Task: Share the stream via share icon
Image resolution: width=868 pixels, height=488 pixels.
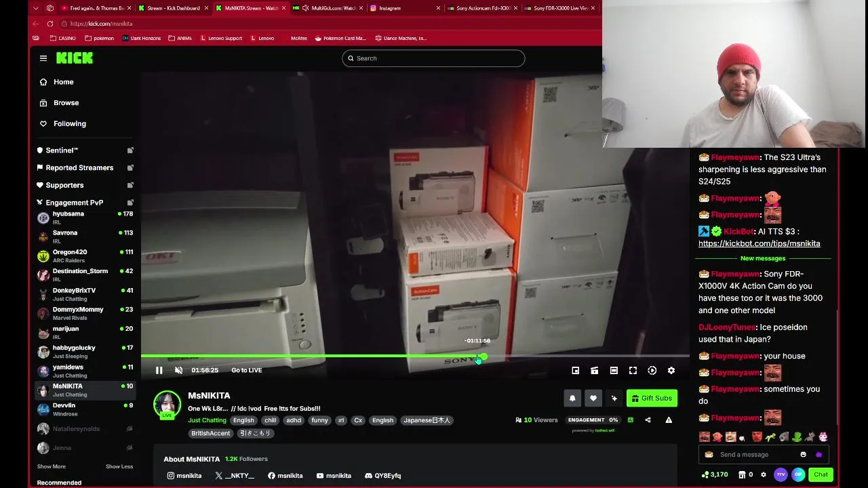Action: pyautogui.click(x=648, y=420)
